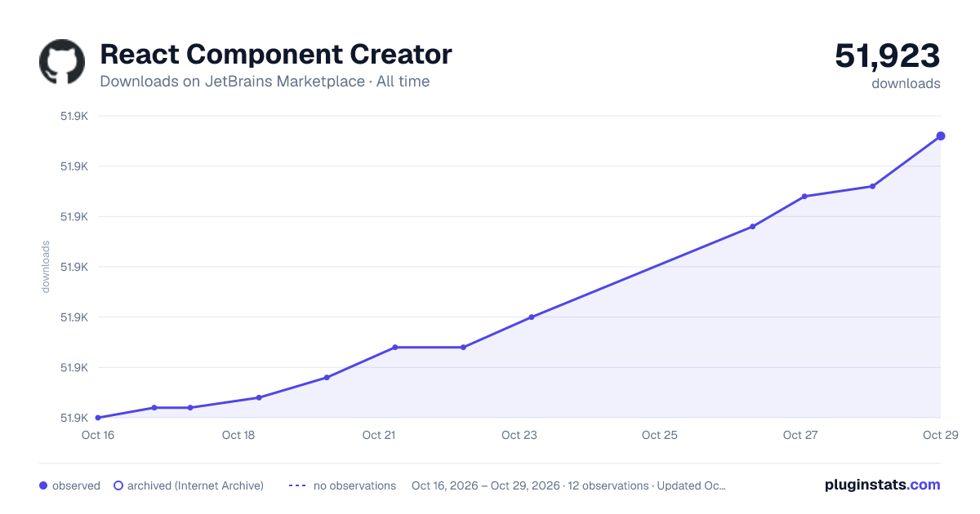Click the downloads label beneath 51,923
This screenshot has width=980, height=514.
[x=906, y=83]
